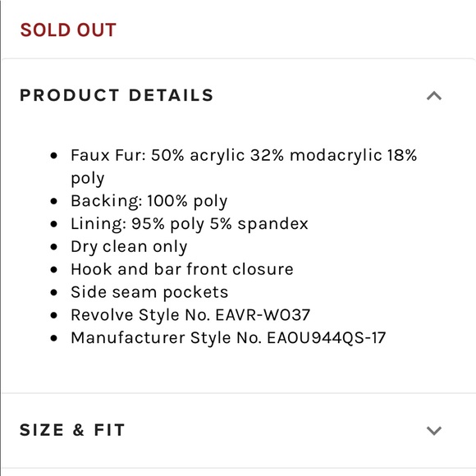Click the bullet next to Side seam pockets
476x476 pixels.
(x=53, y=292)
